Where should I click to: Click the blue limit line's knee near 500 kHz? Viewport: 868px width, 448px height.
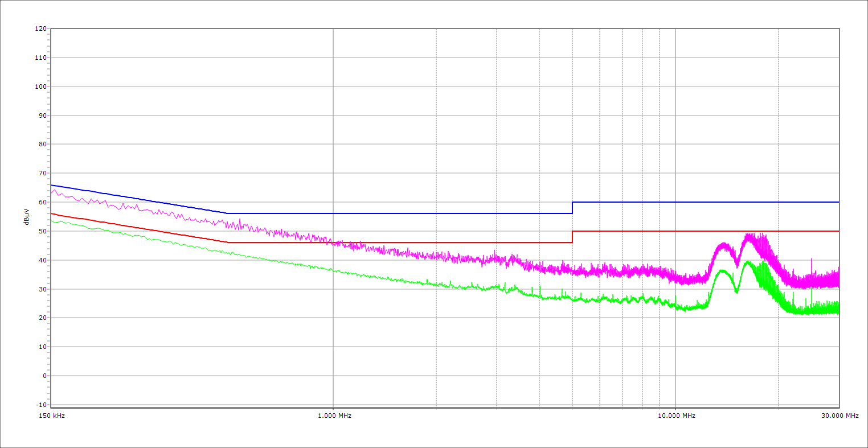point(227,213)
